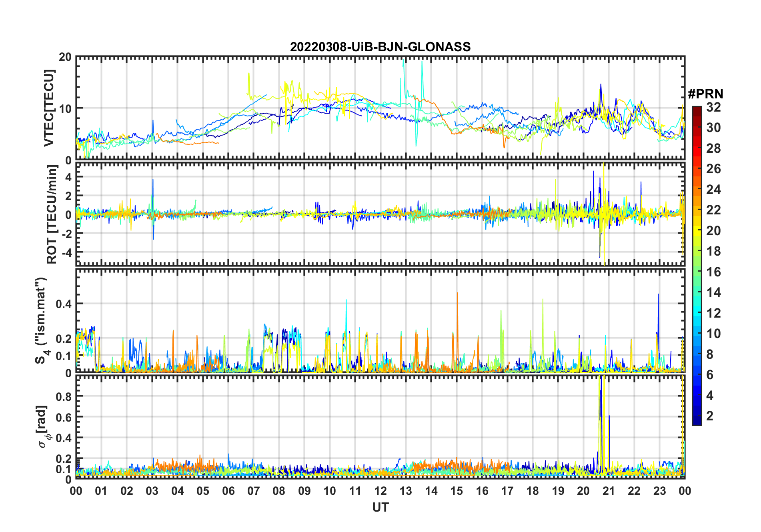Image resolution: width=761 pixels, height=532 pixels.
Task: Click the S4 panel y-tick label 0.4
Action: [64, 304]
